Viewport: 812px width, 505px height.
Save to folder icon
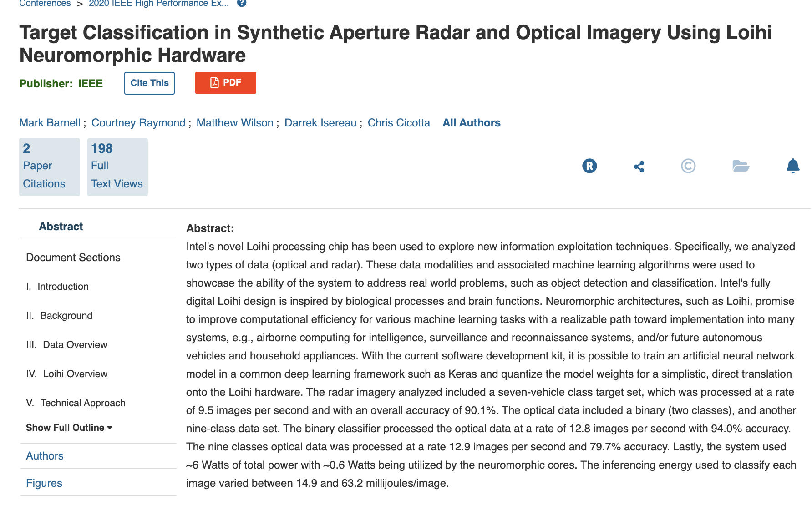click(x=741, y=166)
